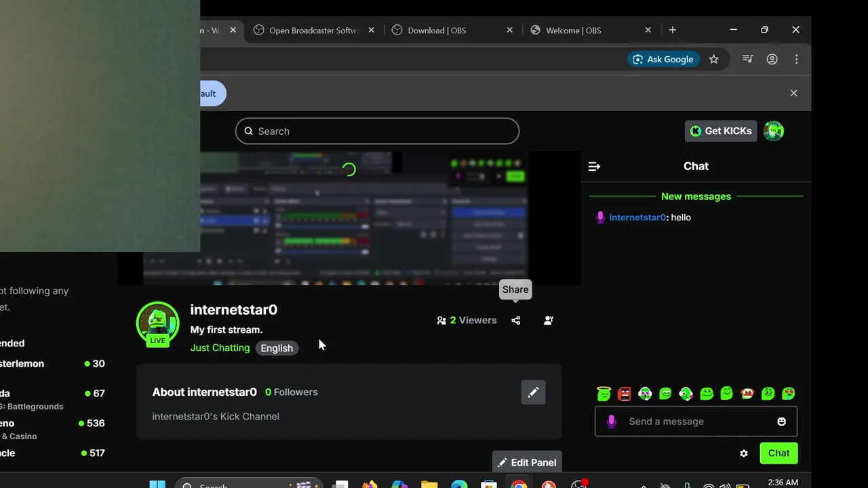Viewport: 868px width, 488px height.
Task: Click internetstar0 username in chat message
Action: [x=637, y=218]
